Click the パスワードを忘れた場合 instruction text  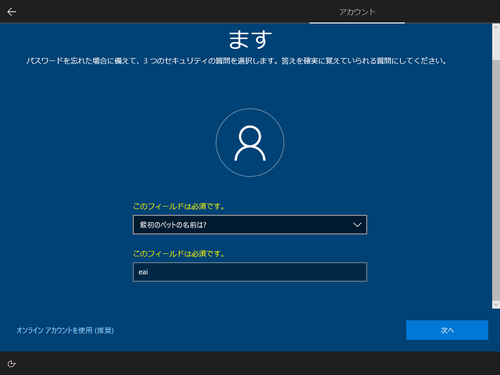click(x=236, y=61)
